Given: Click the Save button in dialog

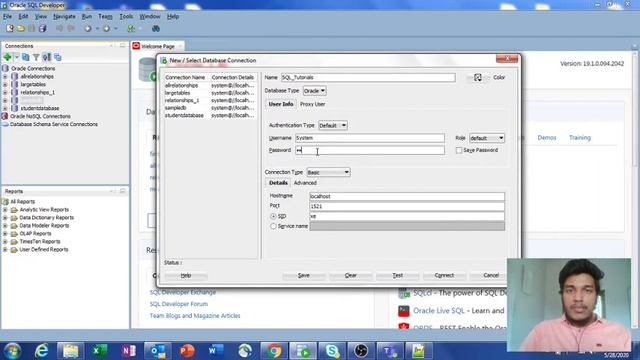Looking at the screenshot, I should click(304, 276).
